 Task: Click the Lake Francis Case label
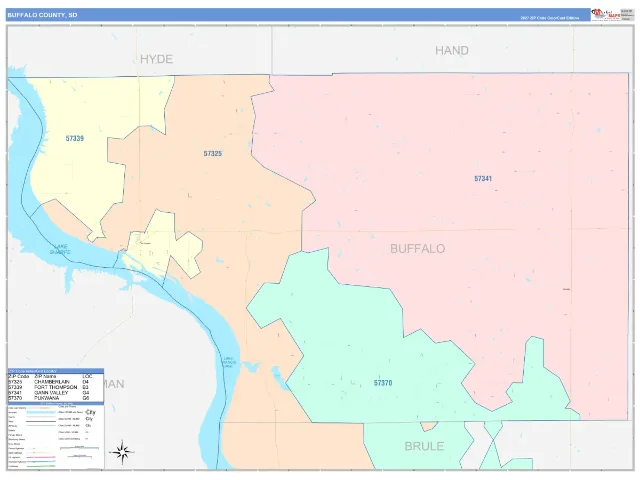pos(229,362)
